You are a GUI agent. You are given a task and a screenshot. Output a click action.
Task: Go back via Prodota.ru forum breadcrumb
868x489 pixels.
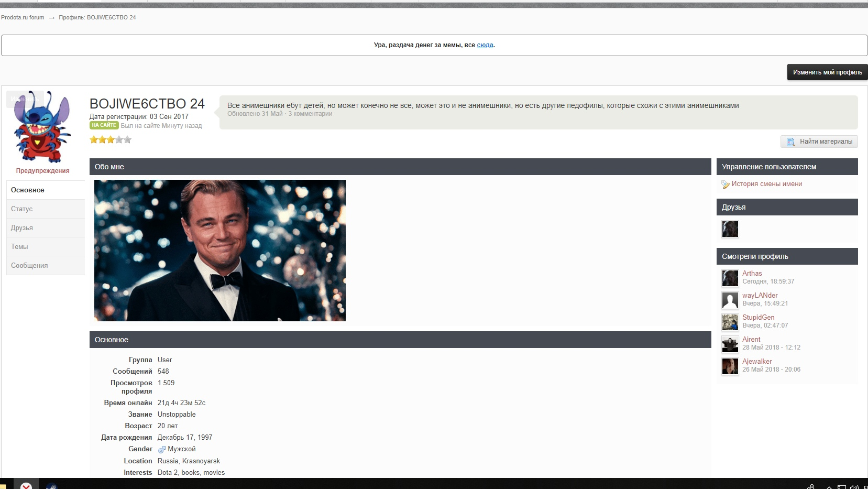click(x=23, y=17)
